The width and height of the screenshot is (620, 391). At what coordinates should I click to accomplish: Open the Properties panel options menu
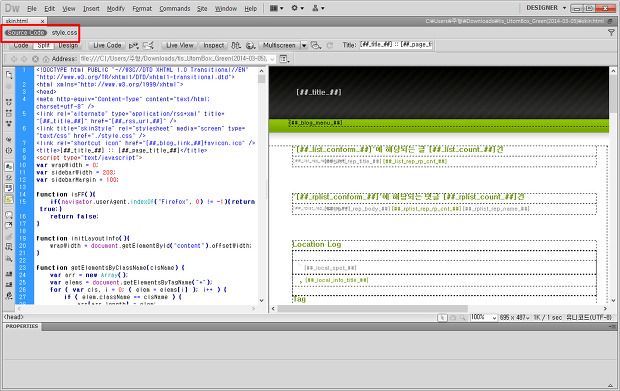[x=612, y=327]
